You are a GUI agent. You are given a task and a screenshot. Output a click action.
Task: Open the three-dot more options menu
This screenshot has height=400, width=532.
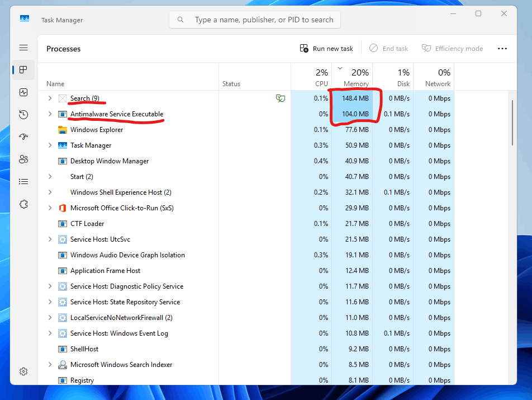point(502,49)
